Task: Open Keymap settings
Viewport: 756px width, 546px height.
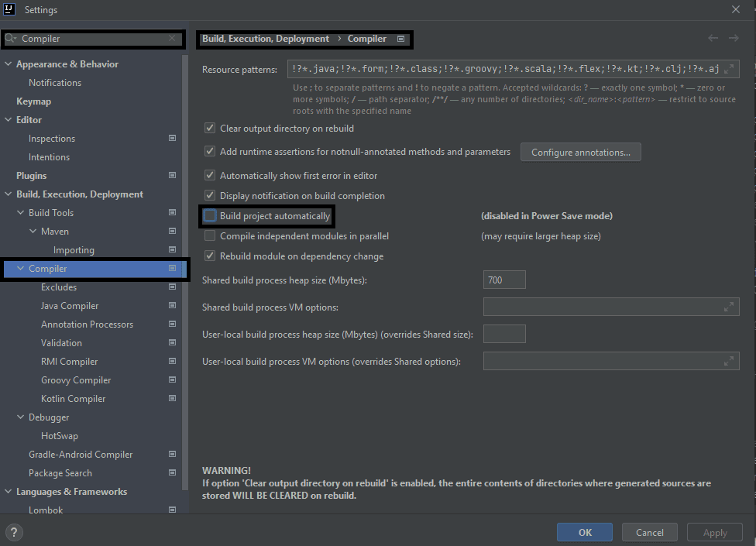Action: [x=34, y=101]
